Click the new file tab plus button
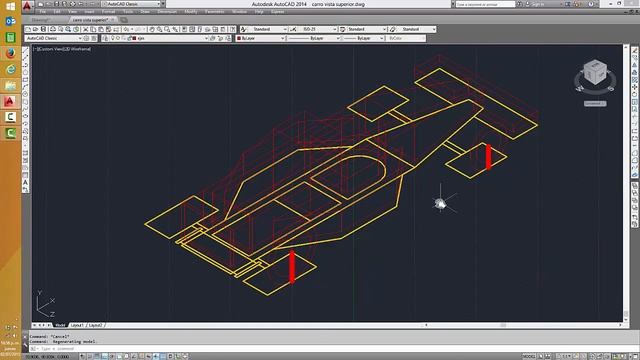The height and width of the screenshot is (360, 640). pyautogui.click(x=124, y=20)
